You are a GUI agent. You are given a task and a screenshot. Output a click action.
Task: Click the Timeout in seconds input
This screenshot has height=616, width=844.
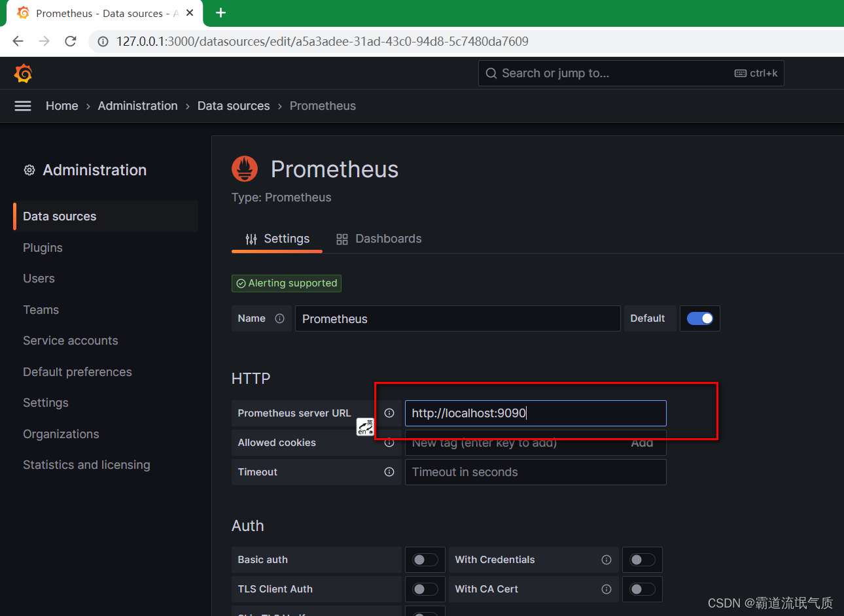pos(535,472)
